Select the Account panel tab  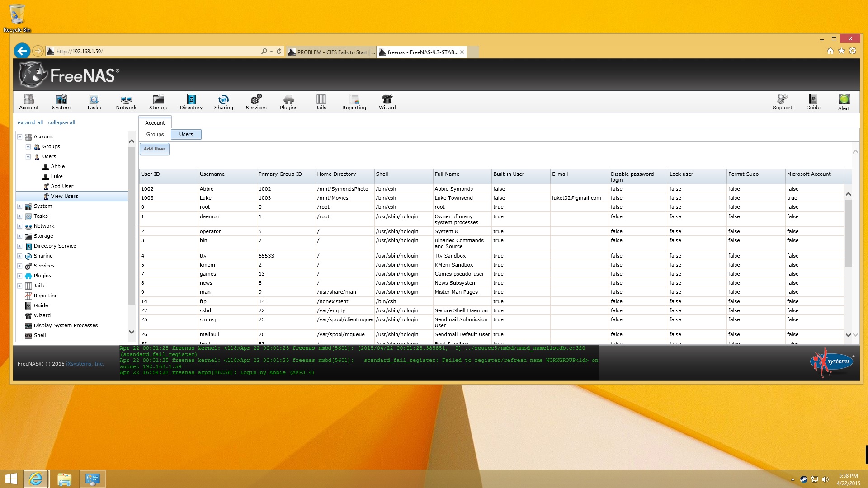point(155,123)
